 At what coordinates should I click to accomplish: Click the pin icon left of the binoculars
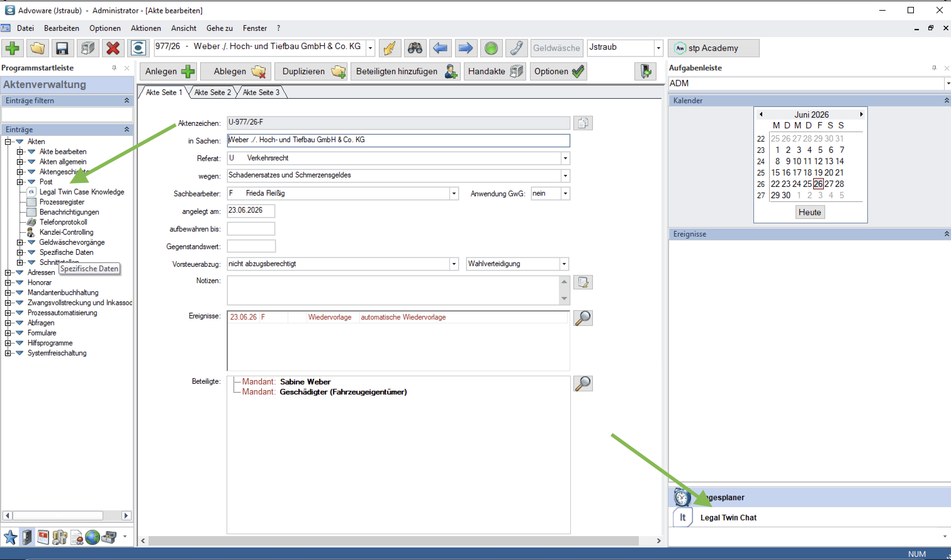pos(390,48)
